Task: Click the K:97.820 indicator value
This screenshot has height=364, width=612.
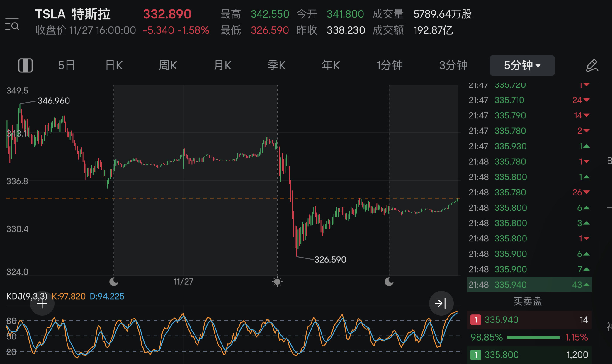Action: point(69,296)
